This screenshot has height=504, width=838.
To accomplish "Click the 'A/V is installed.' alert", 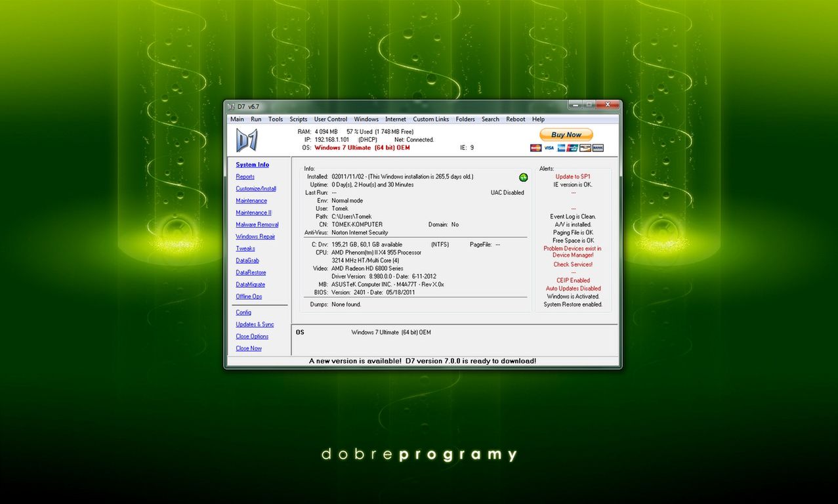I will pyautogui.click(x=573, y=224).
